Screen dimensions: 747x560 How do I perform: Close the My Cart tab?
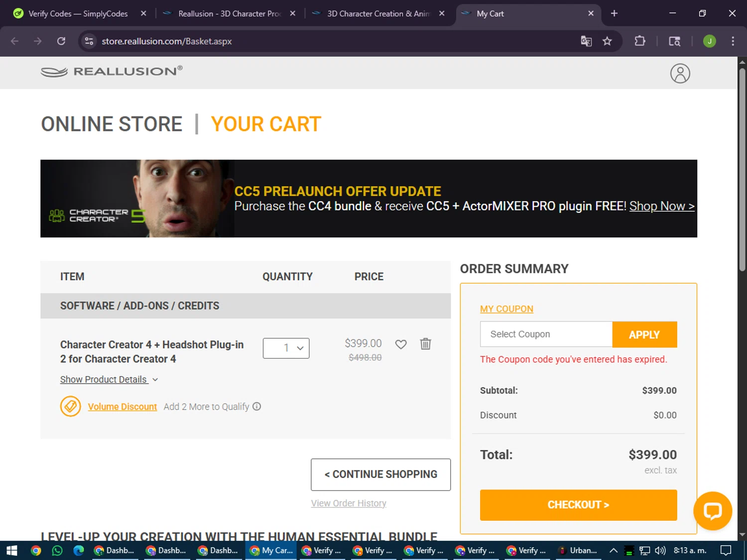click(591, 13)
